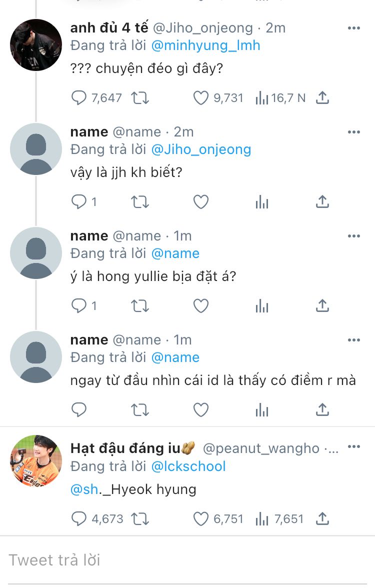375x588 pixels.
Task: Share the @peanut_wangho tweet
Action: point(322,519)
